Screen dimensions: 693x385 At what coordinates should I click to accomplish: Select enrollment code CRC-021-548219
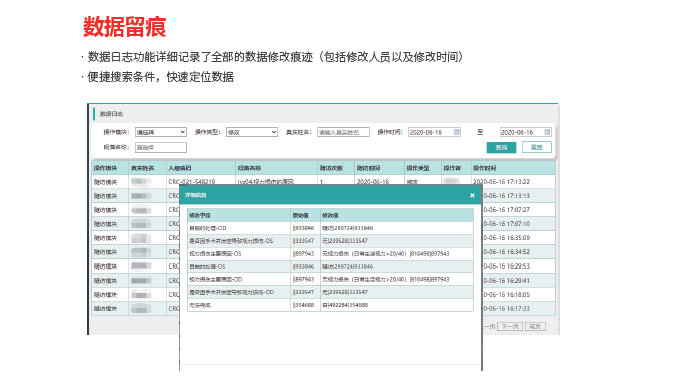(192, 182)
